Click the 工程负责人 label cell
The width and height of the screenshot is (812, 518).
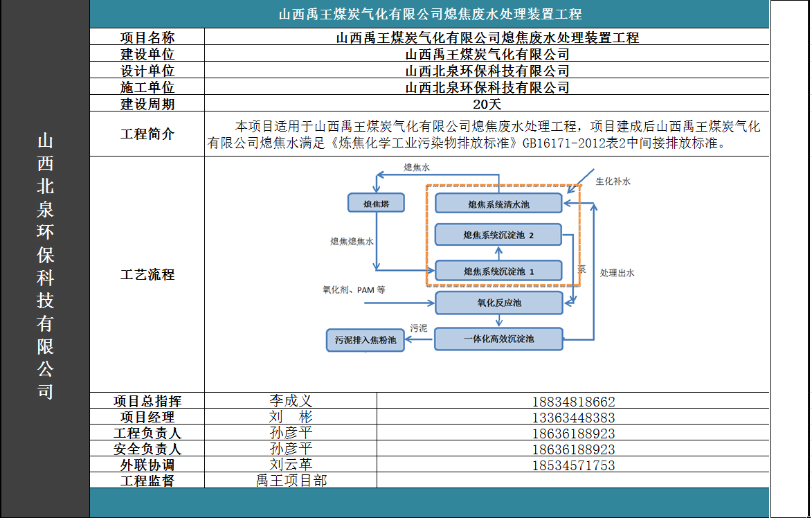(x=147, y=433)
